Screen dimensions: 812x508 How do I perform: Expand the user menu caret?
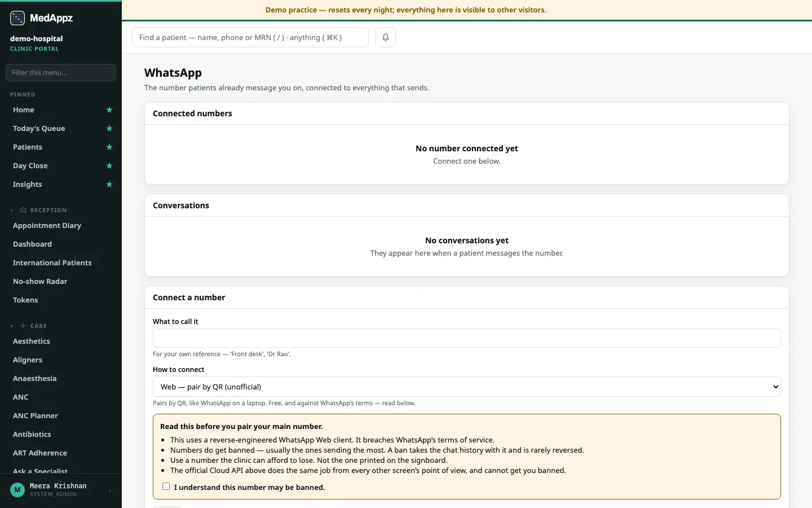(x=110, y=491)
